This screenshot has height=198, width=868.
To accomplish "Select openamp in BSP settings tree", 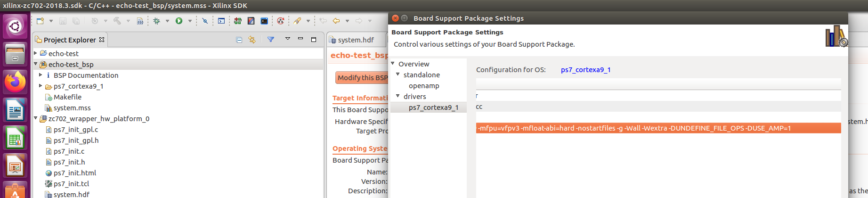I will point(424,86).
